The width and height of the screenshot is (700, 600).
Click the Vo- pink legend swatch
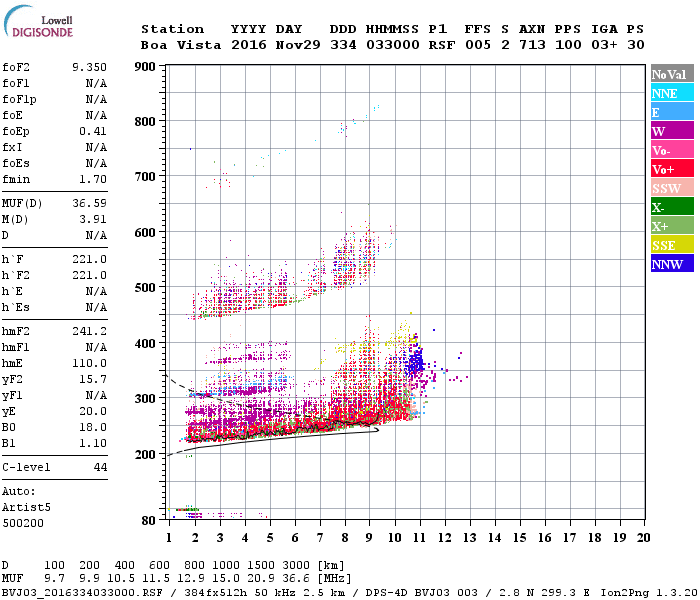tap(672, 150)
